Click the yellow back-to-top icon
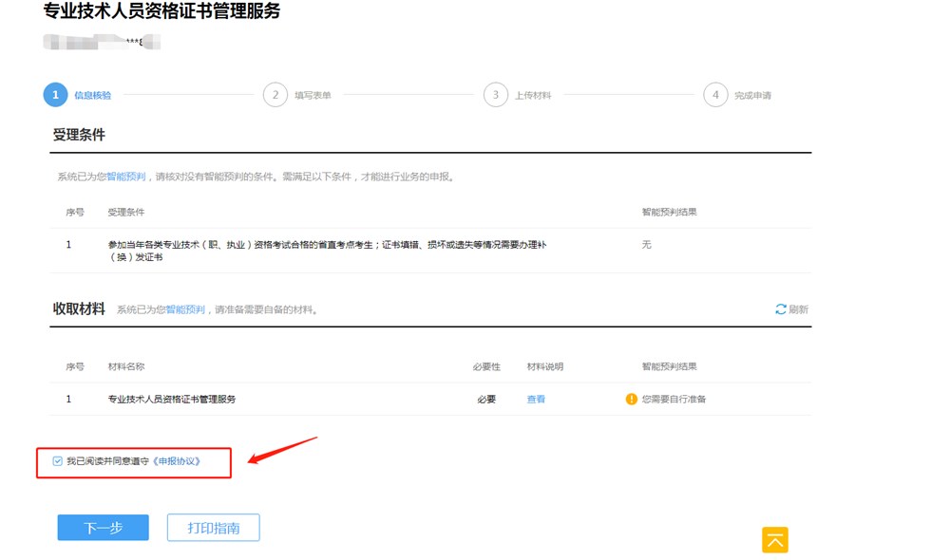Image resolution: width=931 pixels, height=560 pixels. [774, 539]
